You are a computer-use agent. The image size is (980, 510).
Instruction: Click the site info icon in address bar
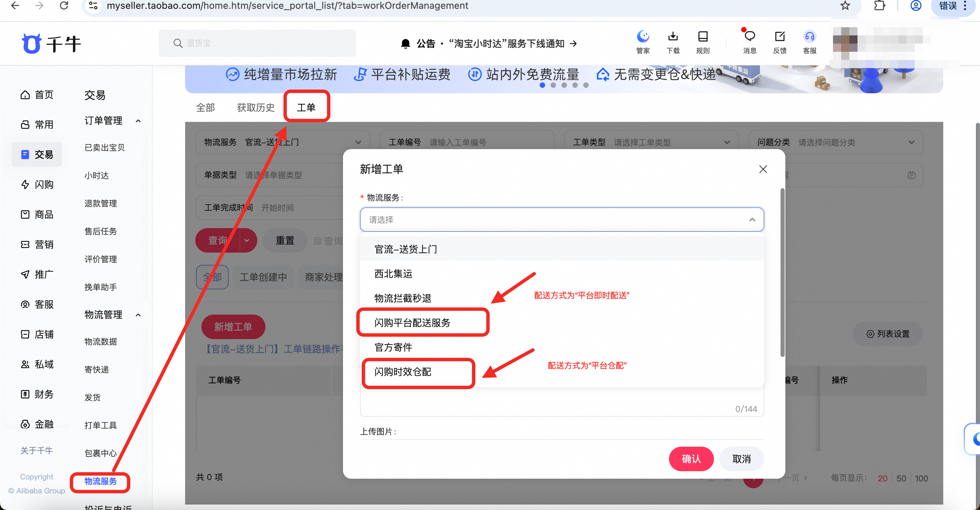pyautogui.click(x=93, y=6)
